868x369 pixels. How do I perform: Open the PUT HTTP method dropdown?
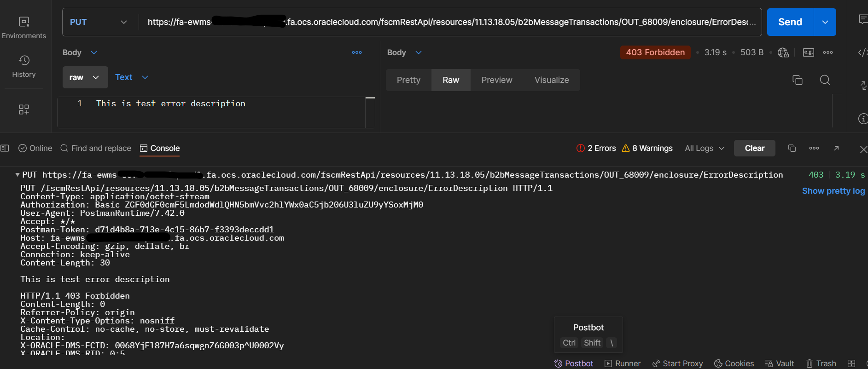pyautogui.click(x=98, y=22)
